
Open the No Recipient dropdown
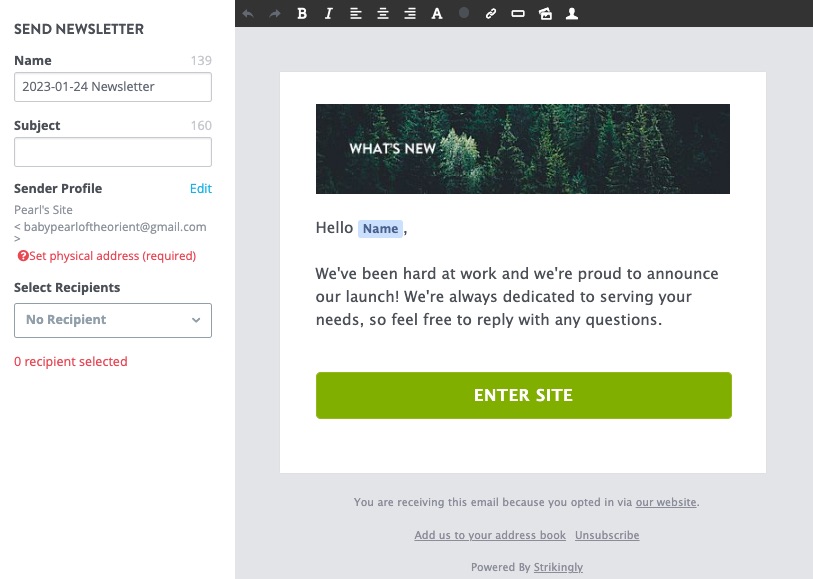coord(112,320)
